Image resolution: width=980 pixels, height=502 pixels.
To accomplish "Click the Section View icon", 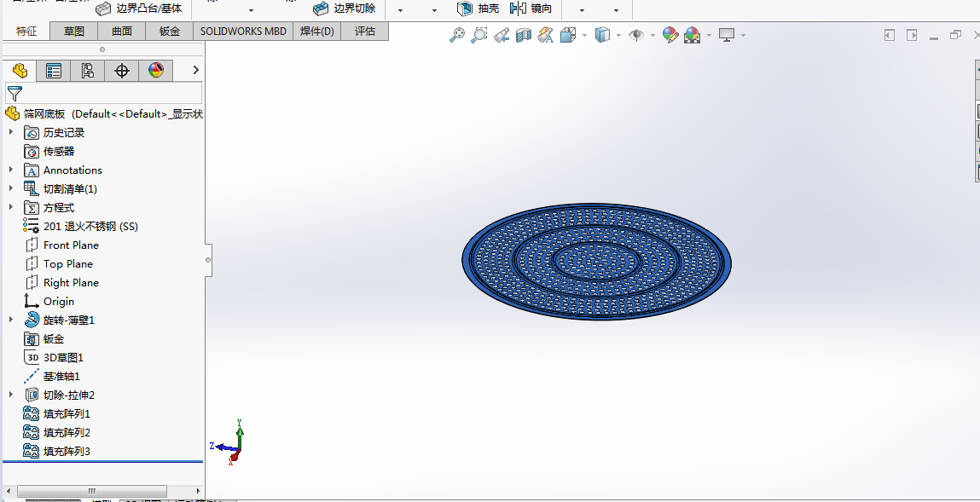I will pyautogui.click(x=523, y=35).
